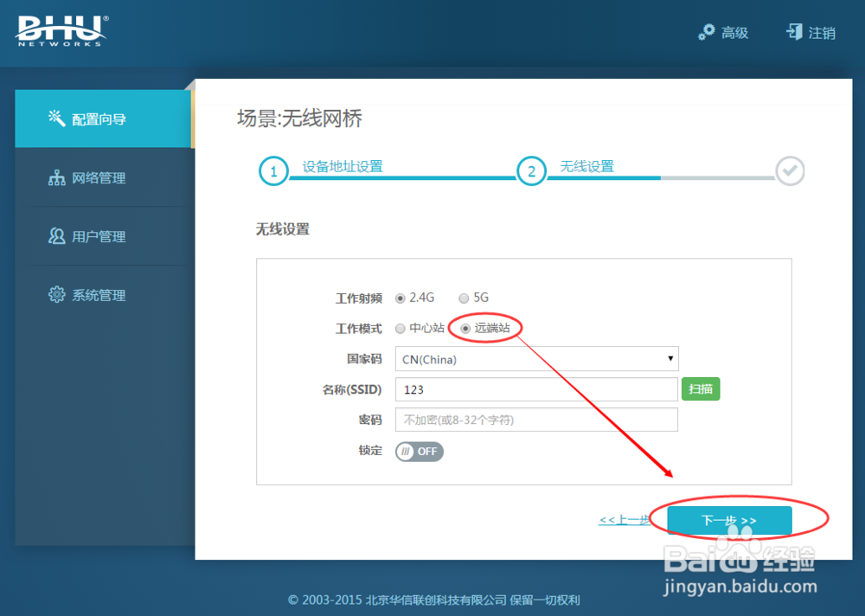Open the 用户管理 menu item
The image size is (865, 616).
click(104, 236)
